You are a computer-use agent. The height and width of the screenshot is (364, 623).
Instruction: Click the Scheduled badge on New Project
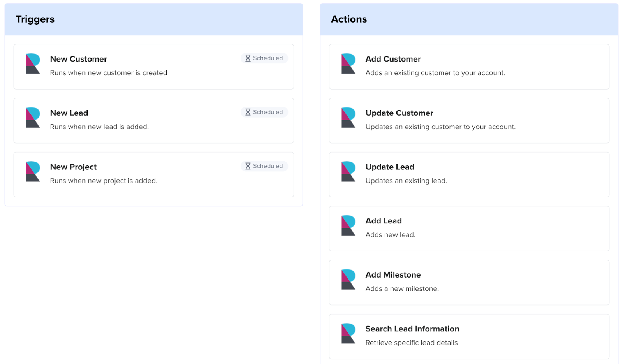264,166
